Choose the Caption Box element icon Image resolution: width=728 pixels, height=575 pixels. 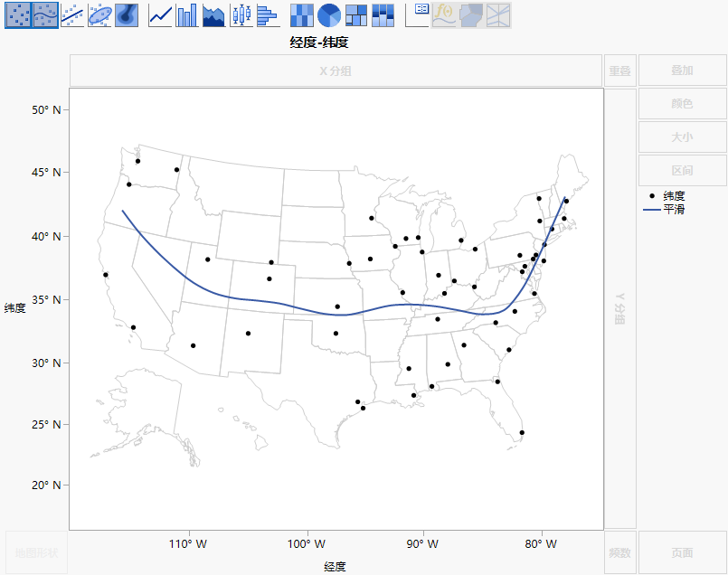click(417, 15)
